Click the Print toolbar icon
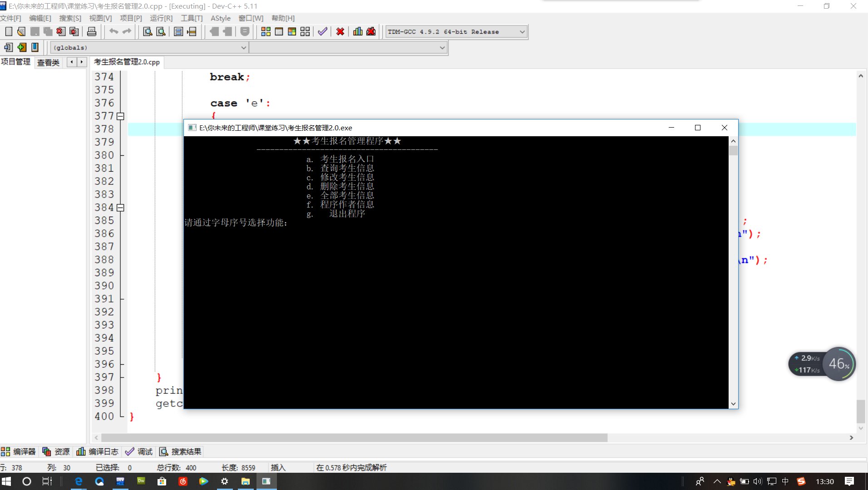 click(92, 31)
